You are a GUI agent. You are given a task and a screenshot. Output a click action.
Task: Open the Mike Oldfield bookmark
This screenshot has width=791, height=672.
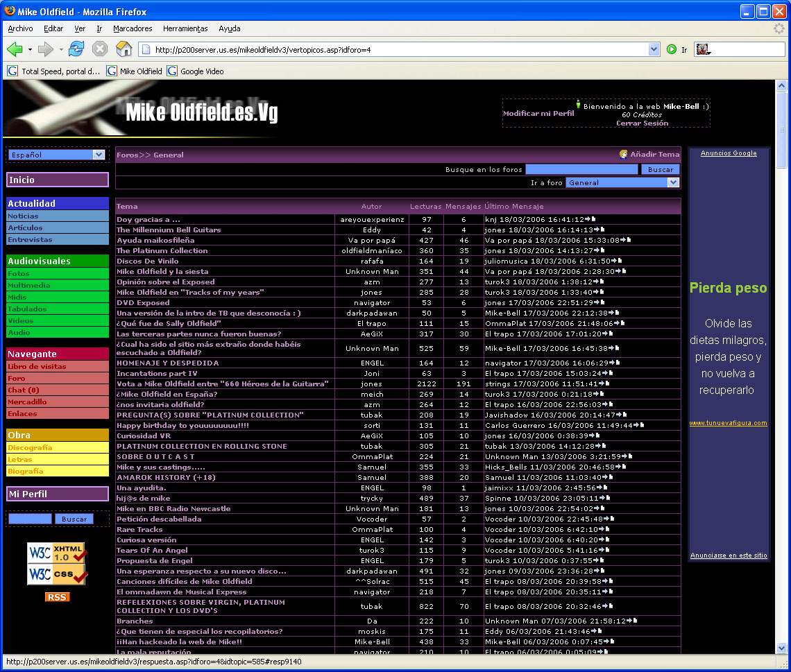point(135,71)
